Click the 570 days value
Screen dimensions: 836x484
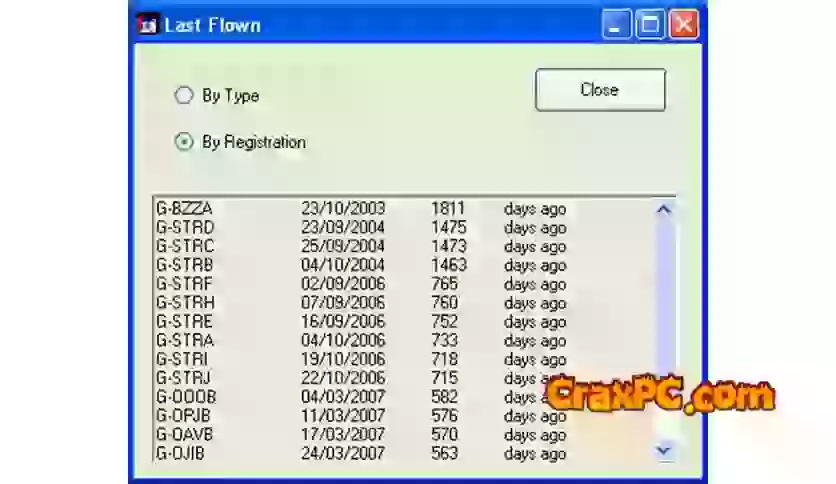445,434
